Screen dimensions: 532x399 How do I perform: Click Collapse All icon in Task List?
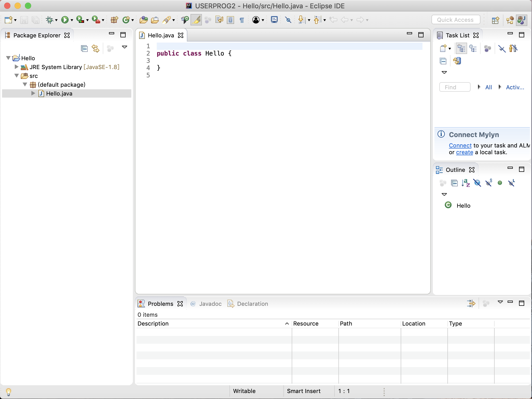coord(443,61)
